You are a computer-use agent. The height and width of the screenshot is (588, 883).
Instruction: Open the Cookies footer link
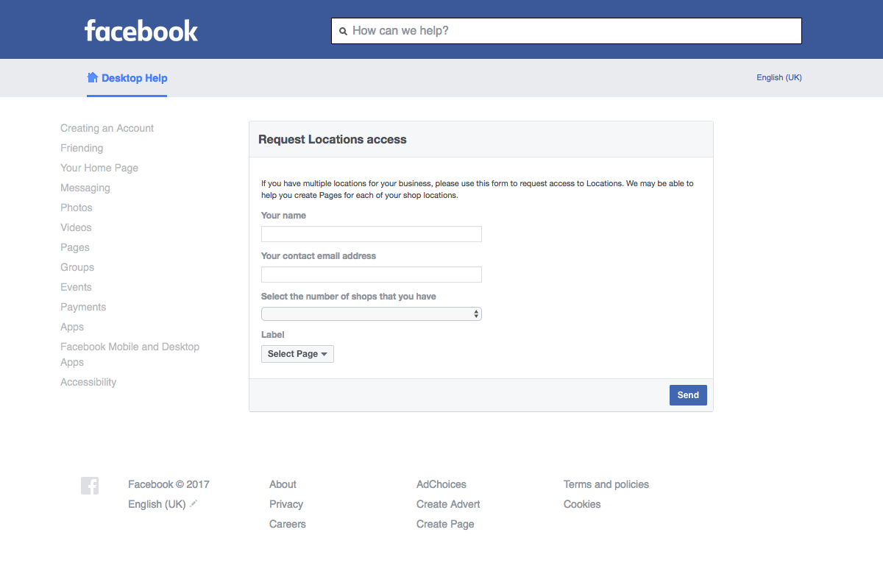click(x=582, y=504)
